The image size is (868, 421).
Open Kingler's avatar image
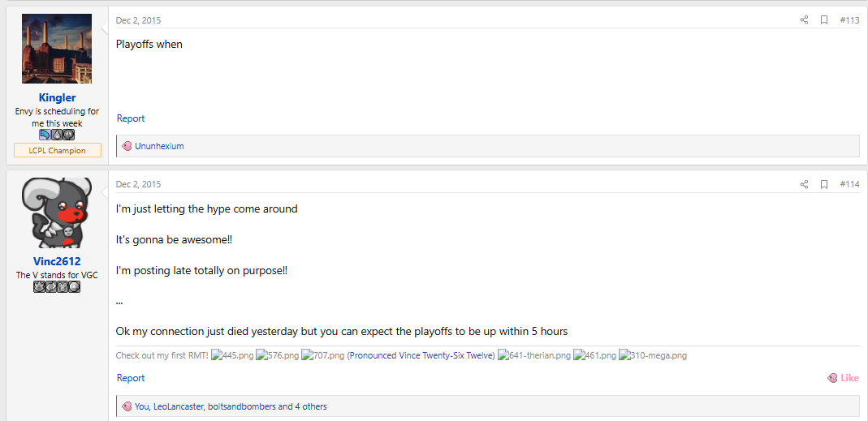point(57,49)
